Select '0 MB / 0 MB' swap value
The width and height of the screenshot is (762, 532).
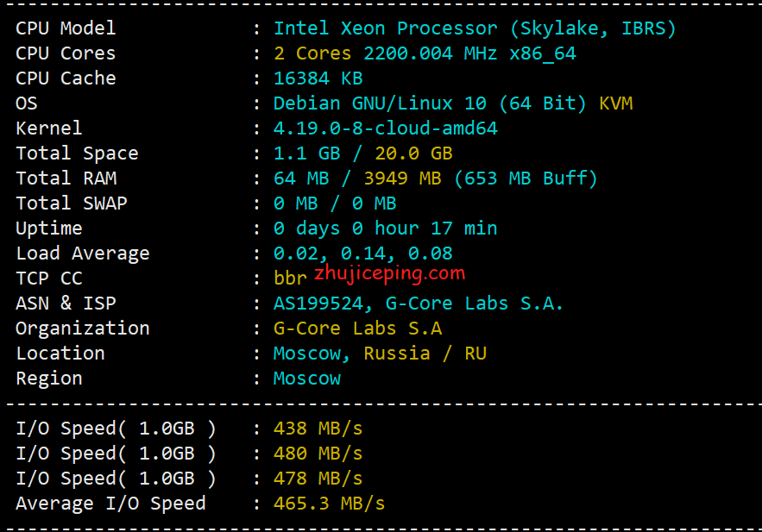[335, 203]
